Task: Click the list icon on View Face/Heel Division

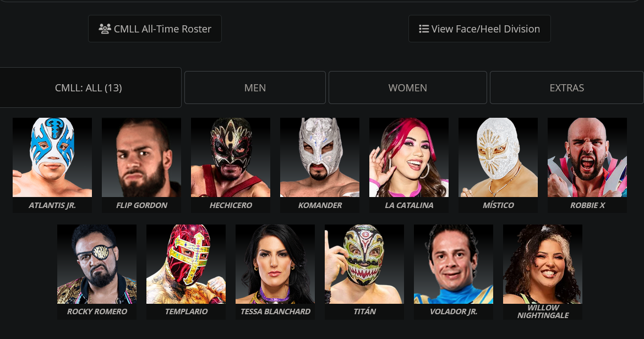Action: pos(424,29)
